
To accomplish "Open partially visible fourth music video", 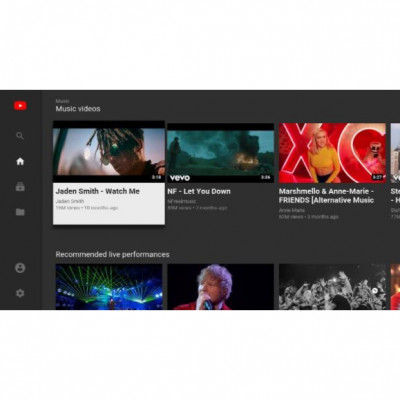I will tap(395, 153).
